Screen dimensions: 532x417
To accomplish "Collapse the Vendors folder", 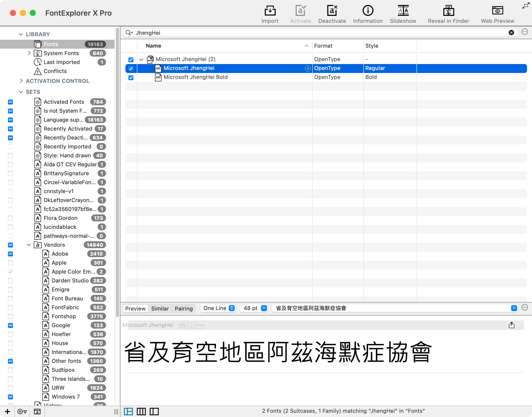I will [29, 245].
